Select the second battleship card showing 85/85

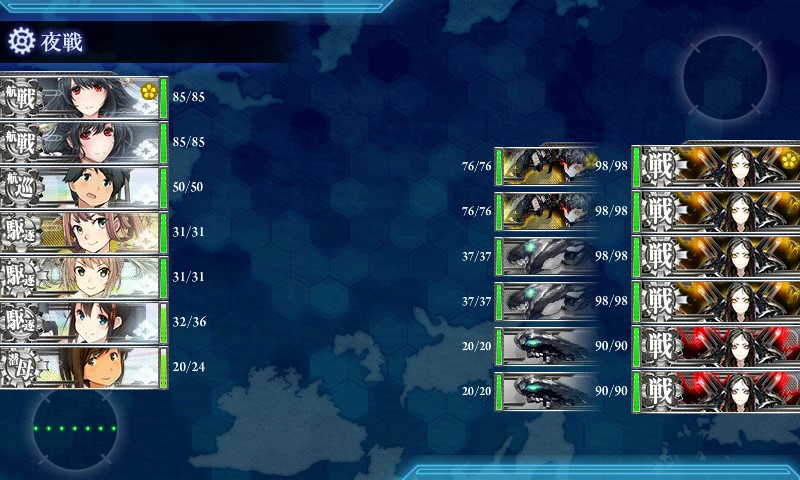click(84, 142)
